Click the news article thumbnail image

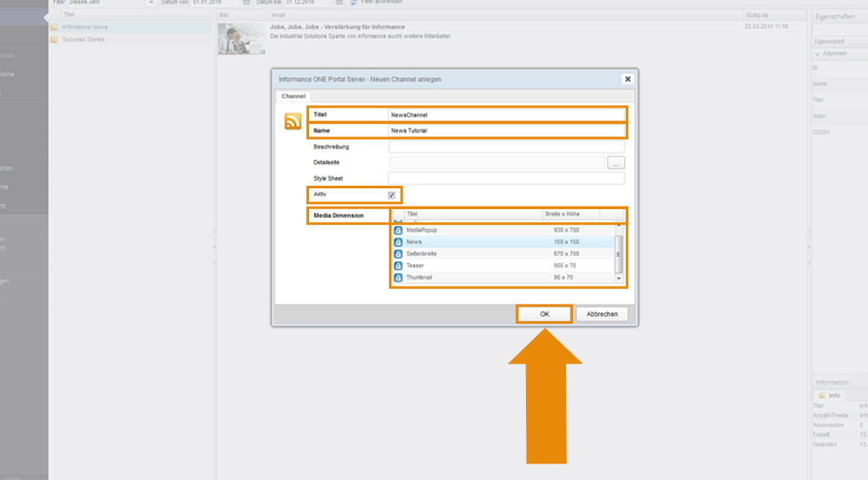(241, 39)
